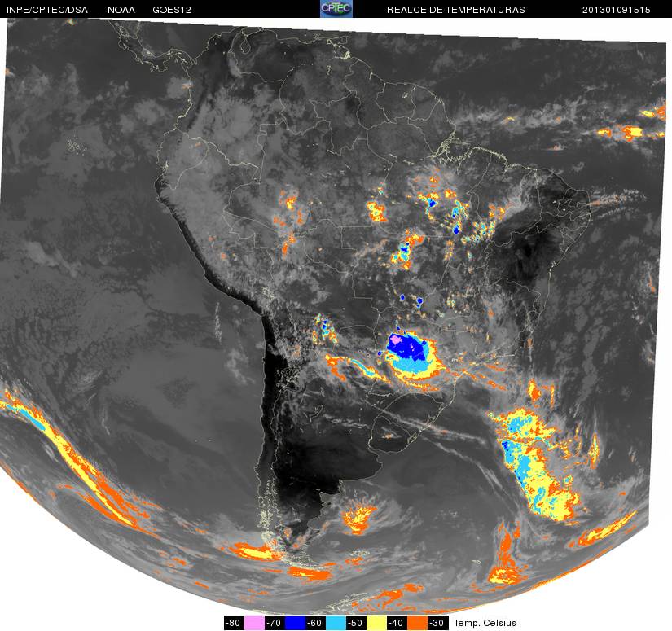Click the 201301091515 timestamp
Screen dimensions: 672x631
coord(616,10)
